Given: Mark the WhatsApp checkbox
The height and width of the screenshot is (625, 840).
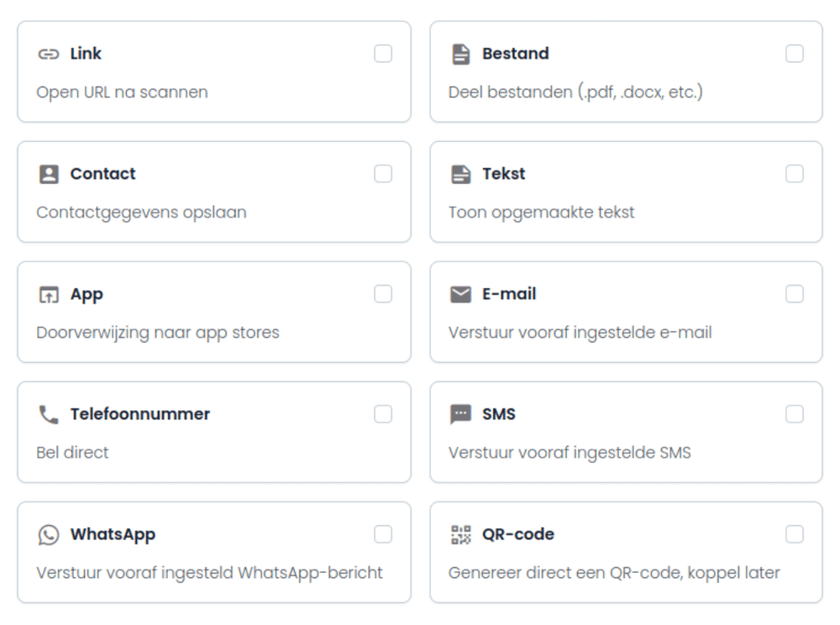Looking at the screenshot, I should tap(383, 534).
